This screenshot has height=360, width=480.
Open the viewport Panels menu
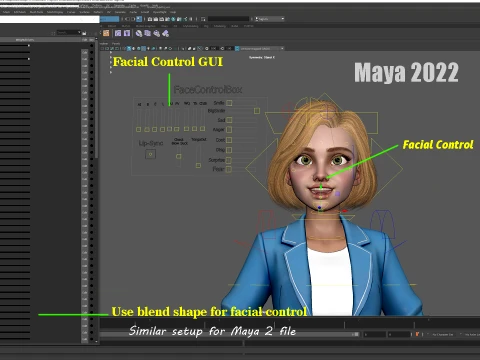[116, 44]
